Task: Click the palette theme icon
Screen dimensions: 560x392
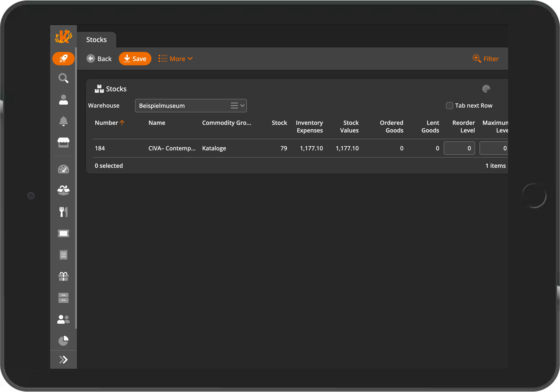Action: (486, 89)
